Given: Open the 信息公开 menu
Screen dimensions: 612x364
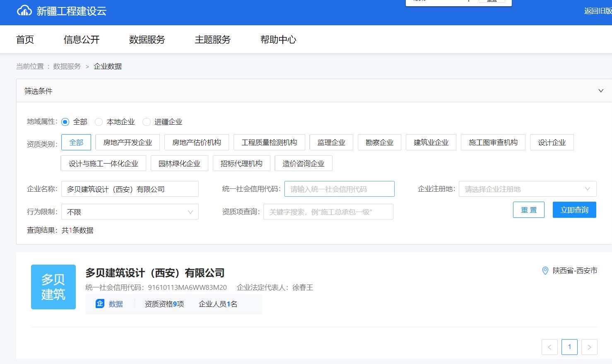Looking at the screenshot, I should pyautogui.click(x=82, y=39).
